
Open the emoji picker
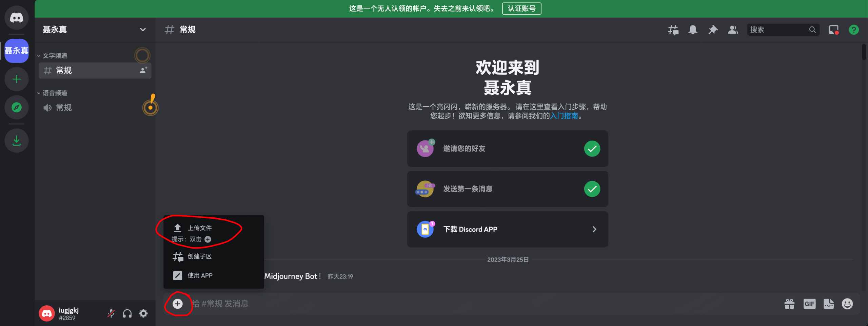click(x=847, y=304)
